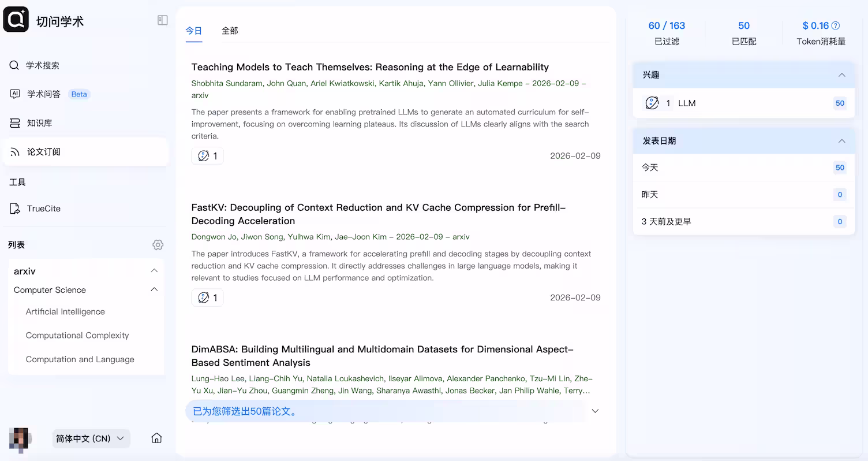Open list settings via the gear icon
Image resolution: width=868 pixels, height=461 pixels.
[x=158, y=244]
